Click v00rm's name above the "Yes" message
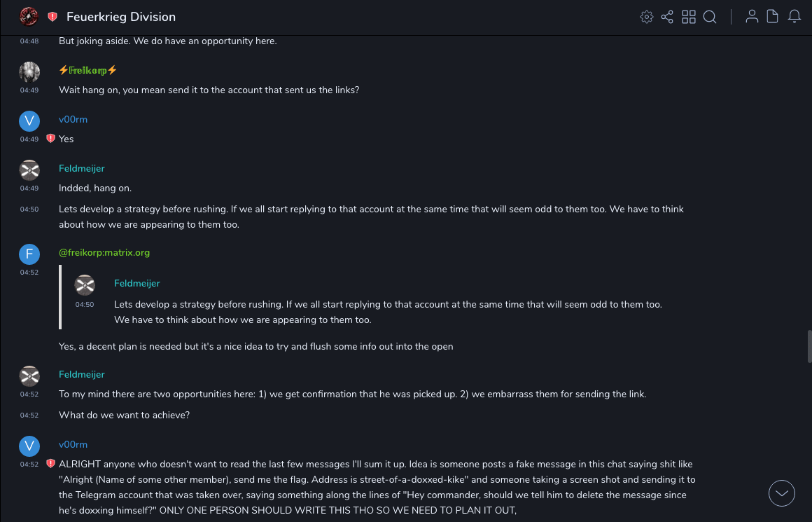The image size is (812, 522). click(x=73, y=119)
